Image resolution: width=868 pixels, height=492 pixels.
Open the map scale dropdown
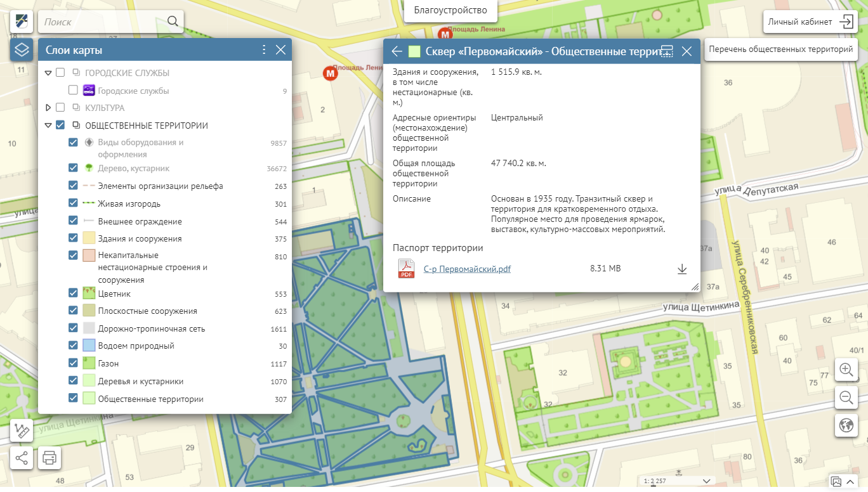(x=704, y=481)
